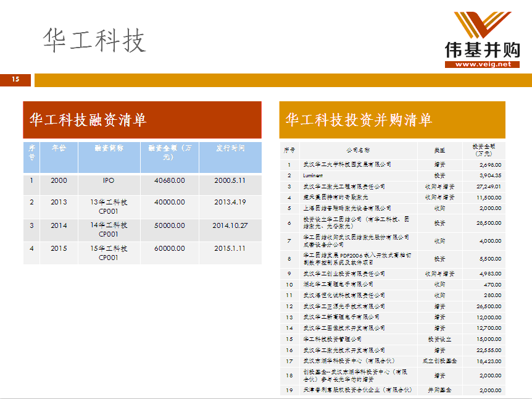Image resolution: width=532 pixels, height=399 pixels.
Task: Click the issue date 2000.5.11
Action: (x=230, y=180)
